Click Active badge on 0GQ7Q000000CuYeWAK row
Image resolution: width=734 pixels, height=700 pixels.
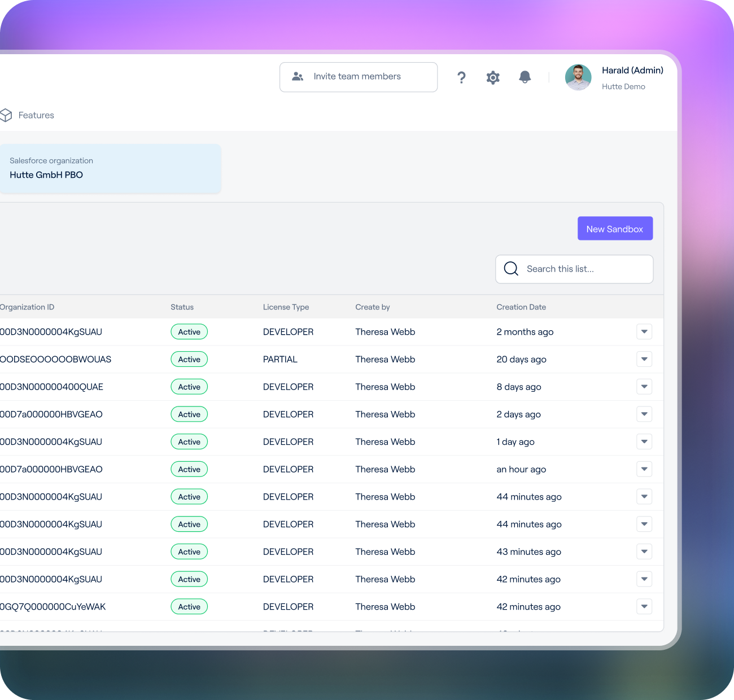click(x=189, y=607)
